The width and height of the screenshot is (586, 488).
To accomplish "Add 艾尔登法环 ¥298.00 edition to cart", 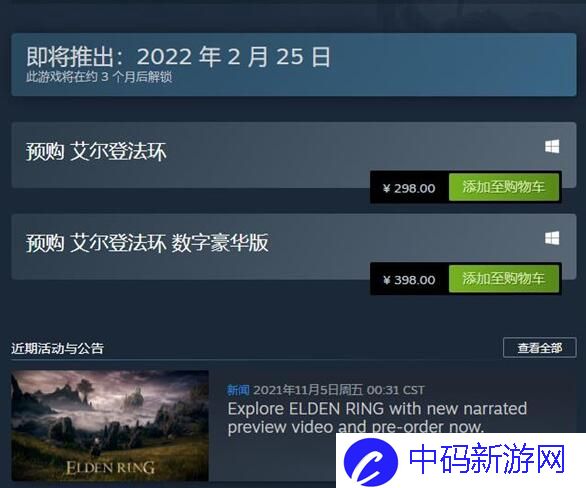I will click(504, 187).
